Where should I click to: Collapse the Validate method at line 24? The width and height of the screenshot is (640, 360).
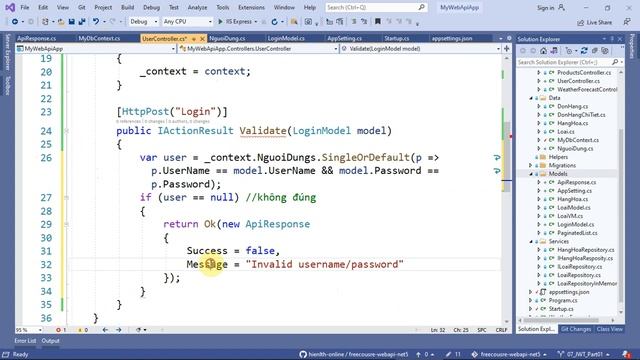[x=67, y=131]
